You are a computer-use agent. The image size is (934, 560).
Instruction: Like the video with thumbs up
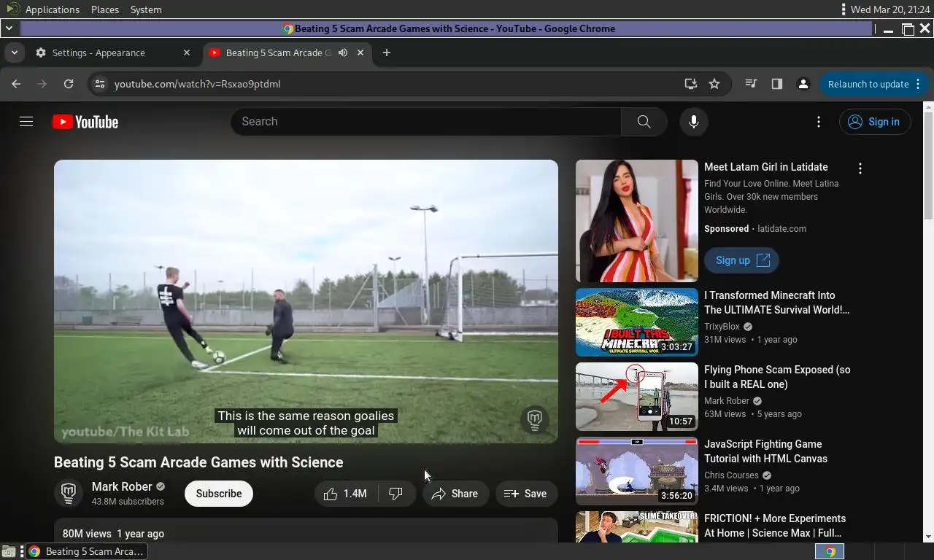click(346, 494)
